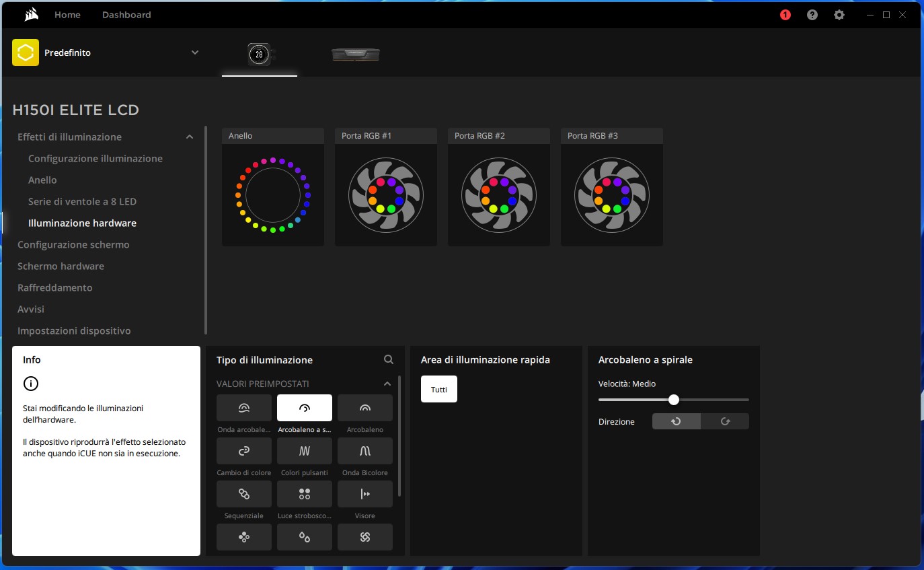This screenshot has width=924, height=570.
Task: Choose the Arcobaleno lighting preset
Action: click(x=365, y=408)
